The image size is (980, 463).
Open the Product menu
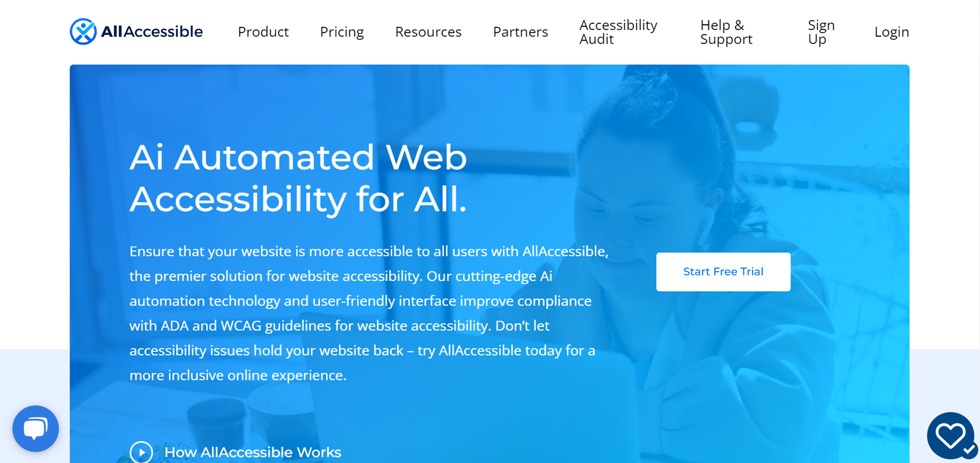click(x=263, y=32)
